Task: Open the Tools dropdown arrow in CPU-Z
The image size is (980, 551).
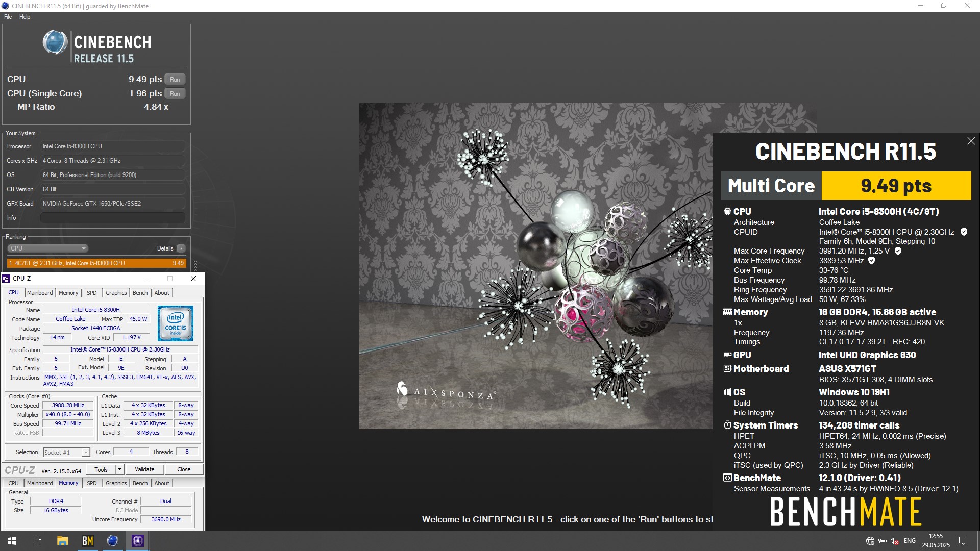Action: pyautogui.click(x=119, y=469)
